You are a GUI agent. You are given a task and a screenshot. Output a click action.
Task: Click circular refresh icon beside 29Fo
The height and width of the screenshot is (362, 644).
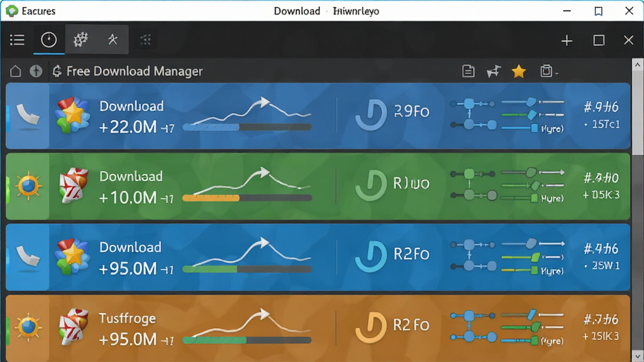coord(371,115)
